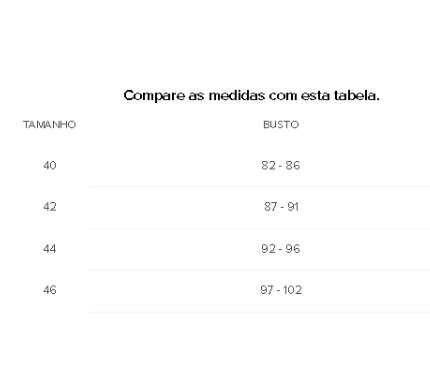The image size is (430, 376).
Task: Select bust measurement 82 - 86
Action: (x=281, y=165)
